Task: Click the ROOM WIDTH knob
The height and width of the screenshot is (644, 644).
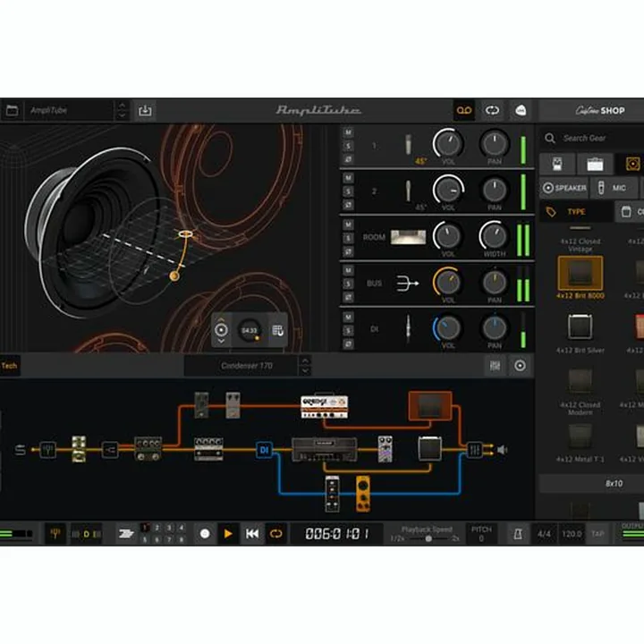Action: 494,236
